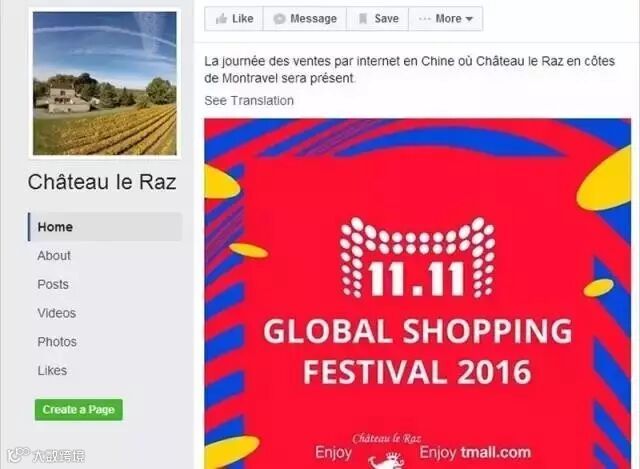Click the Enjoy tmall.com text on poster
Screen dimensions: 640x469
pyautogui.click(x=475, y=452)
